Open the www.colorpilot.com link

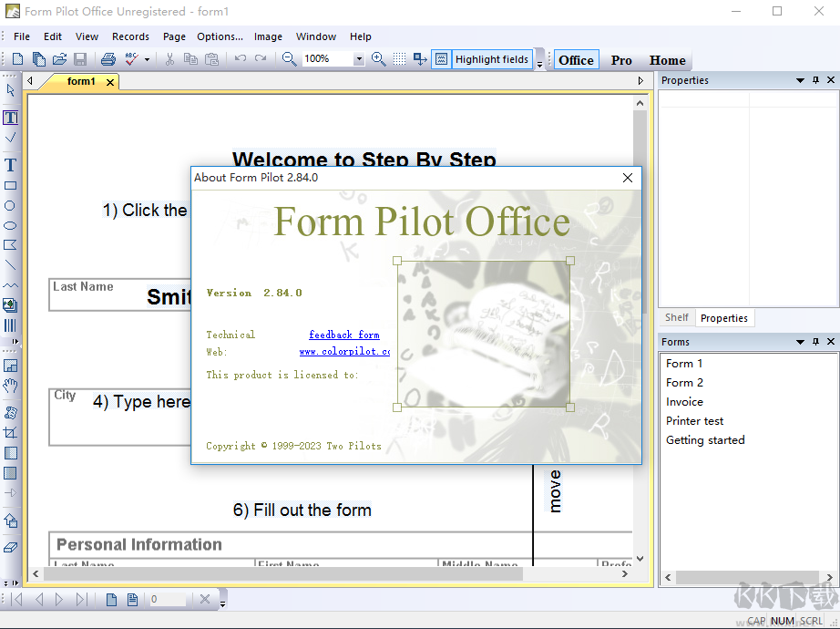(344, 351)
